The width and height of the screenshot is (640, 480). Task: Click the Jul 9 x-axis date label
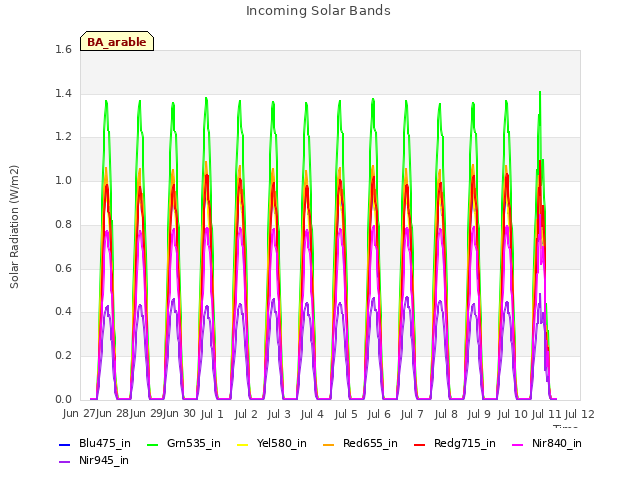pyautogui.click(x=479, y=414)
